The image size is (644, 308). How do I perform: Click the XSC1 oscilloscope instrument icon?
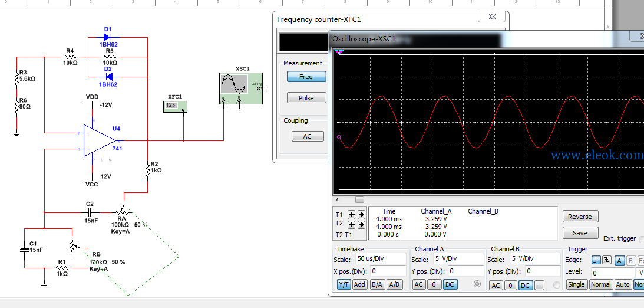[240, 89]
